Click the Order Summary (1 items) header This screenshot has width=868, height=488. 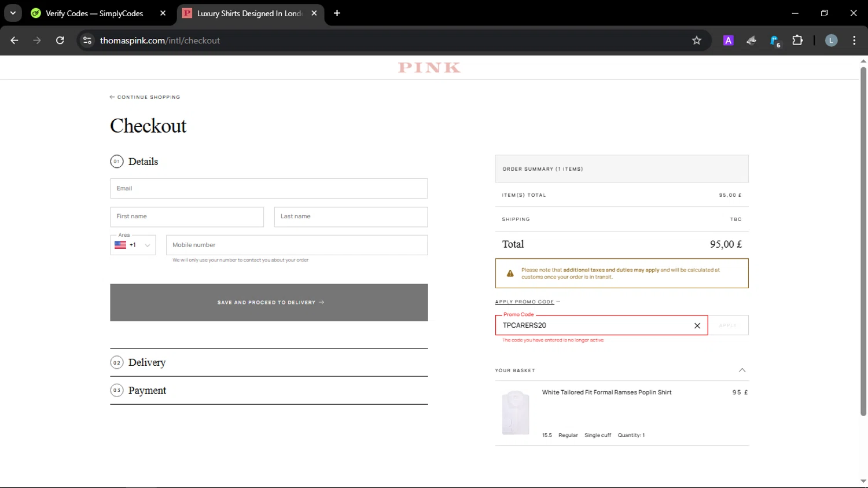coord(621,169)
